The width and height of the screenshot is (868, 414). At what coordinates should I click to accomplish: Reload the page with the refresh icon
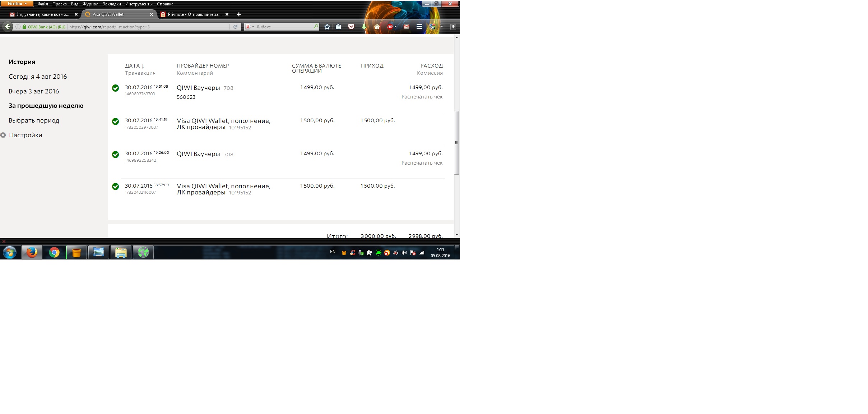235,27
